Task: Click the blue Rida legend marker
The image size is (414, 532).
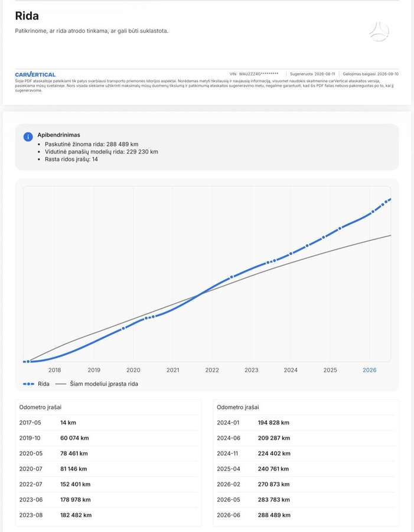Action: [28, 384]
